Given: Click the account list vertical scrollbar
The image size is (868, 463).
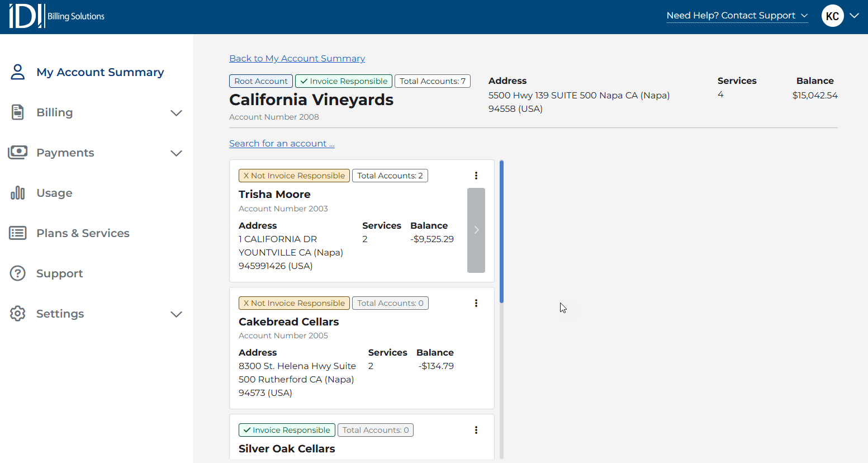Looking at the screenshot, I should (x=502, y=232).
